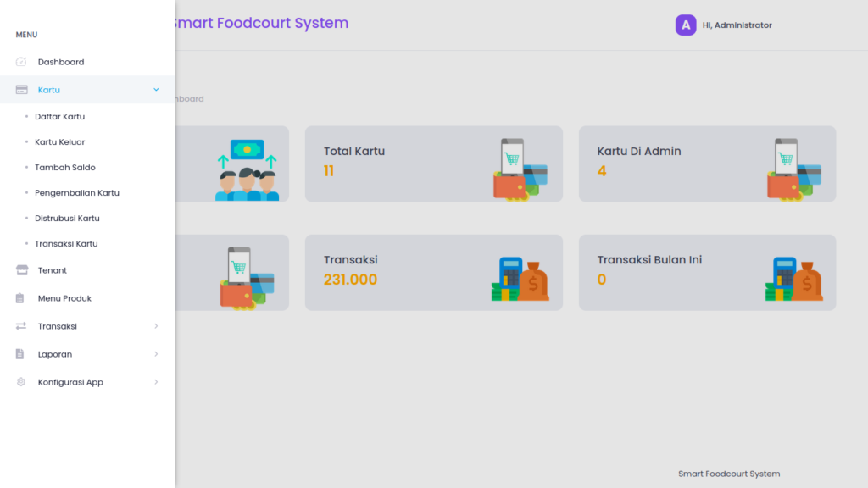Open Pengembalian Kartu menu entry

[x=77, y=192]
